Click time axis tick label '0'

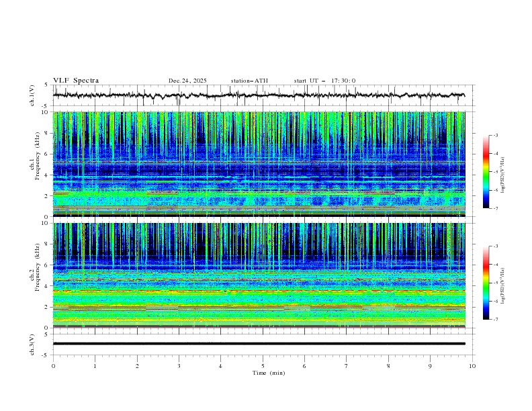53,366
